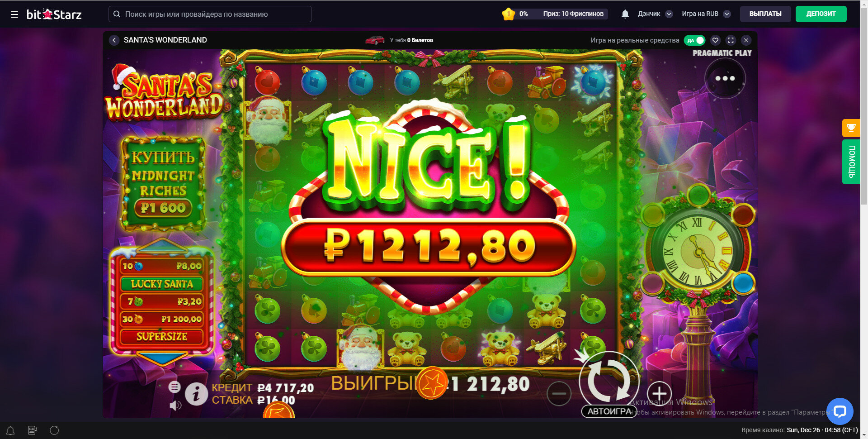The image size is (868, 439).
Task: Mute the game sound with the speaker icon
Action: [x=175, y=405]
